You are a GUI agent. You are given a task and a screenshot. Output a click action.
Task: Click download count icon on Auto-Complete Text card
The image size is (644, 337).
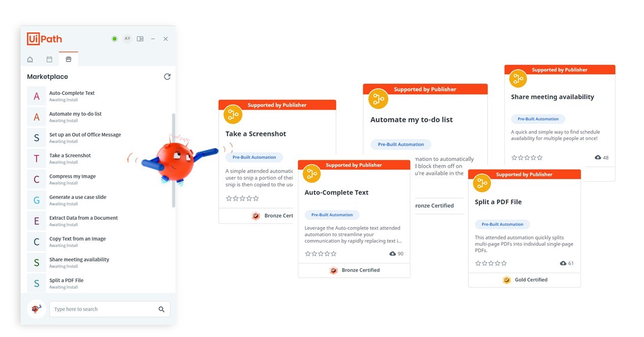coord(392,254)
